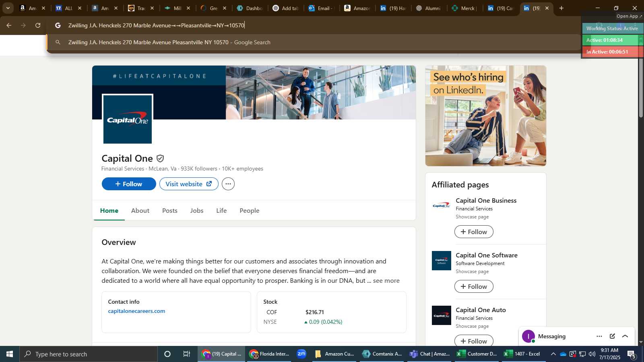Image resolution: width=644 pixels, height=362 pixels.
Task: Switch to the Posts tab
Action: (170, 210)
